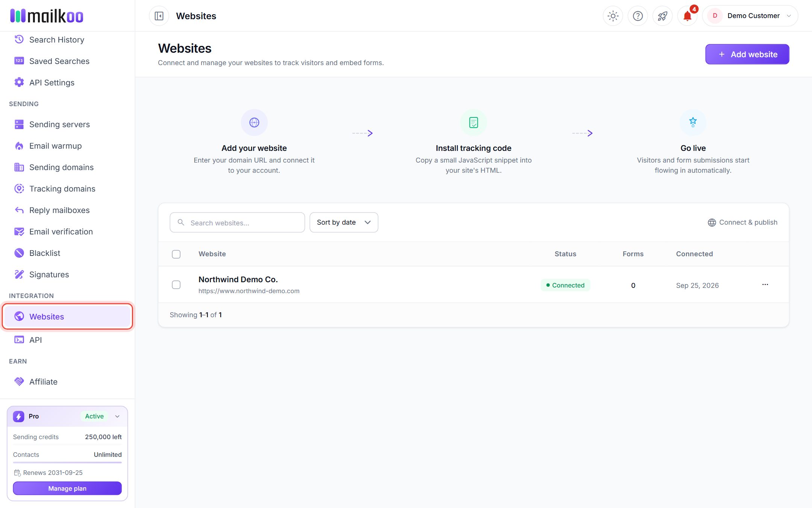
Task: Click the Manage plan button
Action: tap(67, 488)
